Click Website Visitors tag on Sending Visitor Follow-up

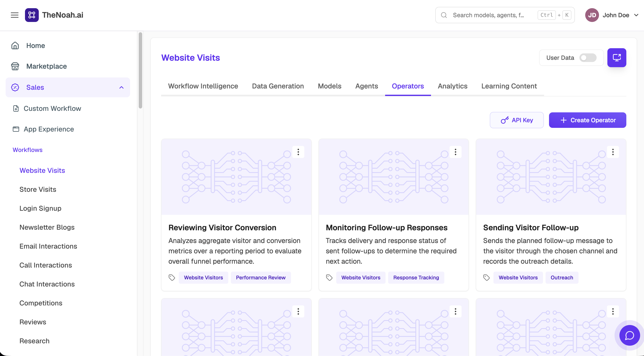point(518,278)
